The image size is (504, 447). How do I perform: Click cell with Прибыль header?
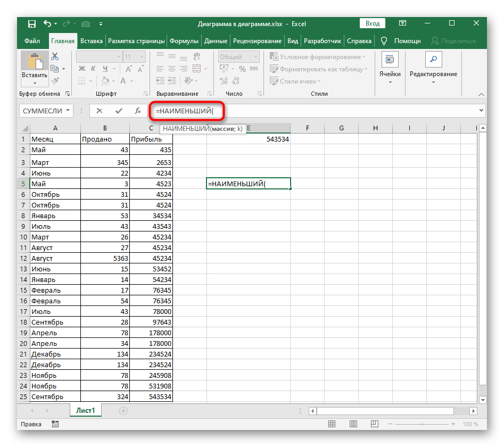click(x=151, y=139)
